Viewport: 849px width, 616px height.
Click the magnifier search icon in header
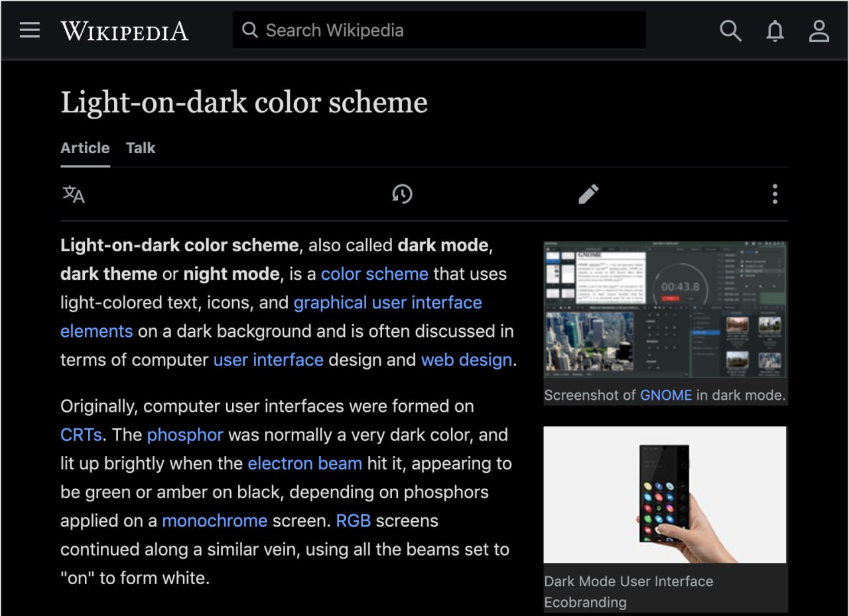(730, 31)
